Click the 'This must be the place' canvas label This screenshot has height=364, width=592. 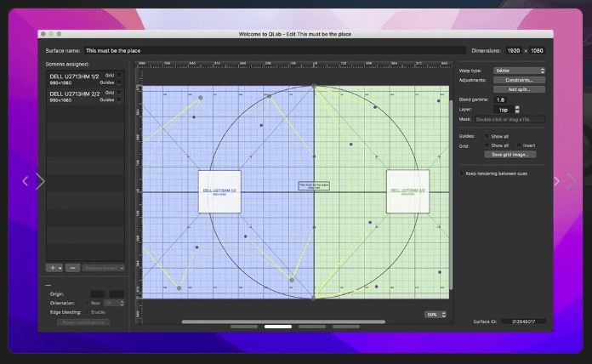tap(314, 185)
